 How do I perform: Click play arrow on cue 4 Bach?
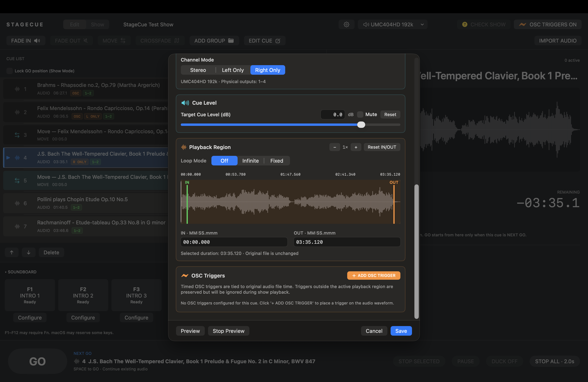click(8, 158)
